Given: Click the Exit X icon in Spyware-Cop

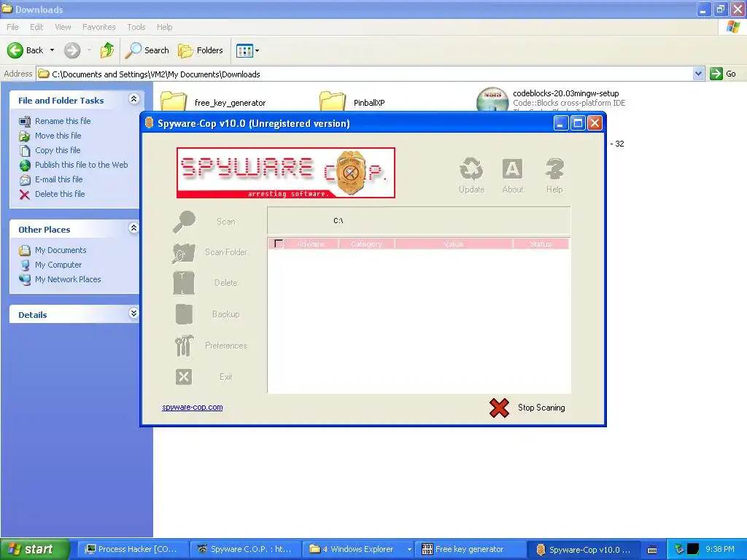Looking at the screenshot, I should click(x=184, y=377).
